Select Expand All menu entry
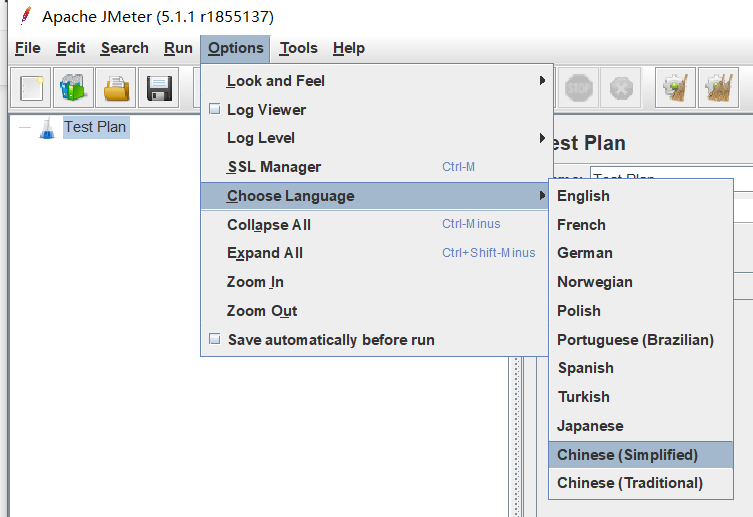The image size is (753, 517). 375,253
